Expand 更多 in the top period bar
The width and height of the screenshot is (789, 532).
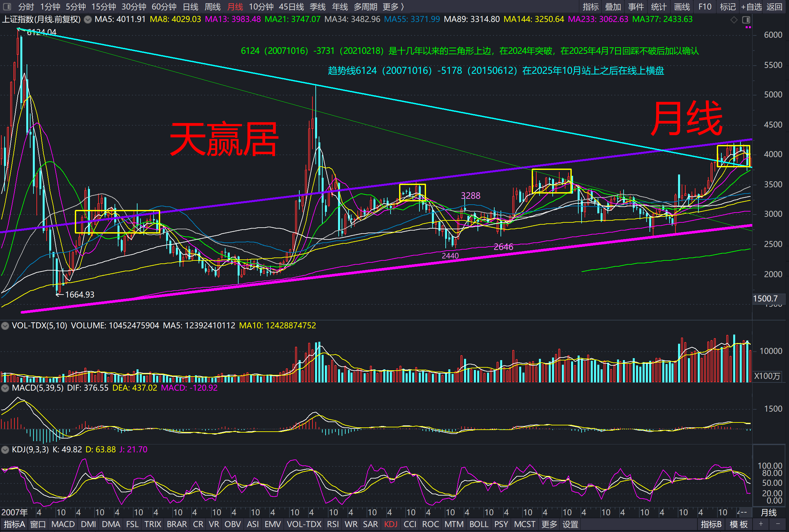[x=393, y=7]
